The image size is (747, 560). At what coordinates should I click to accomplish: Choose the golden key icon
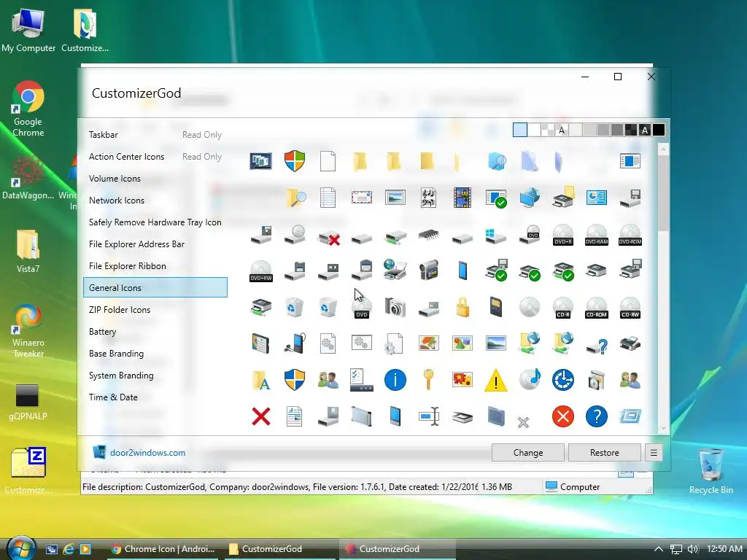point(428,380)
